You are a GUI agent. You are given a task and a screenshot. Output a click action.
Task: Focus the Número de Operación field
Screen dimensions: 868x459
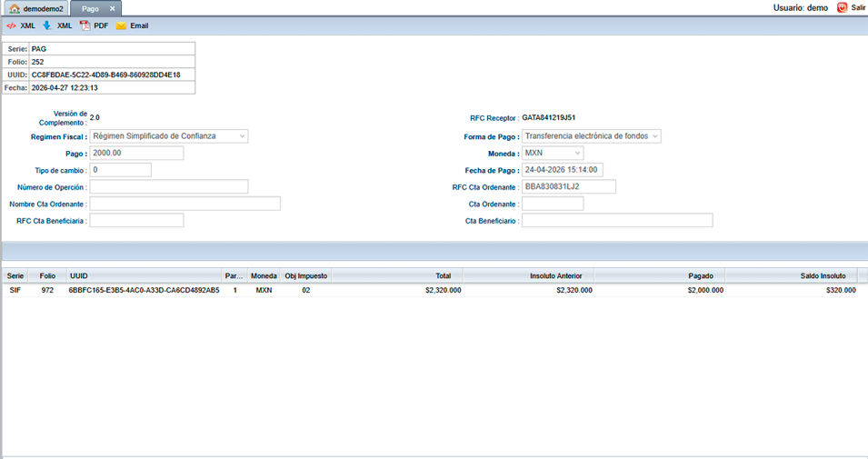tap(168, 187)
